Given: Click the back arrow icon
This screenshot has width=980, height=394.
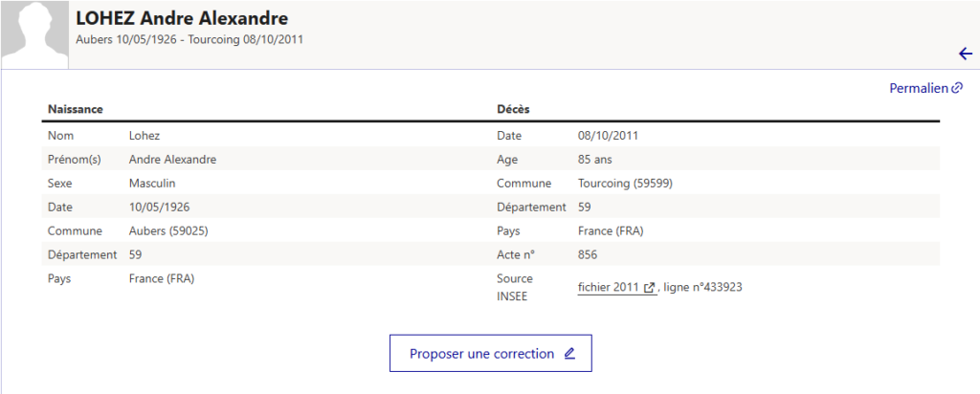Looking at the screenshot, I should click(x=965, y=54).
